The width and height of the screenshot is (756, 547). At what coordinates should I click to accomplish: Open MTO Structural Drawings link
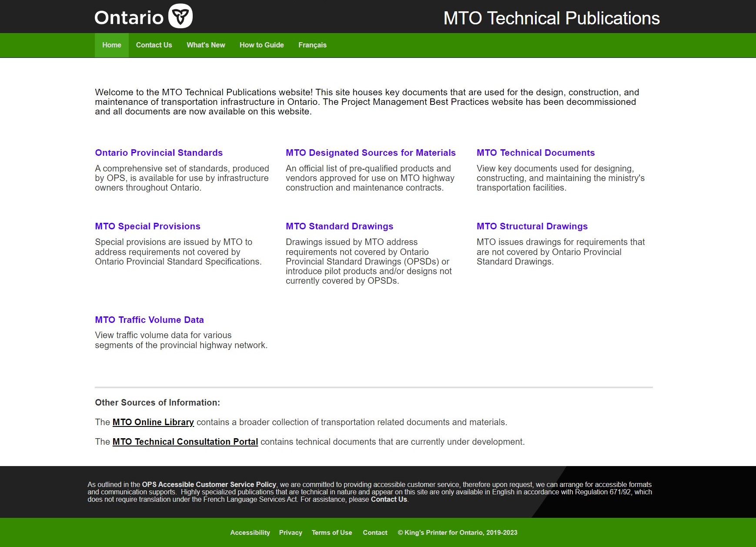tap(532, 226)
